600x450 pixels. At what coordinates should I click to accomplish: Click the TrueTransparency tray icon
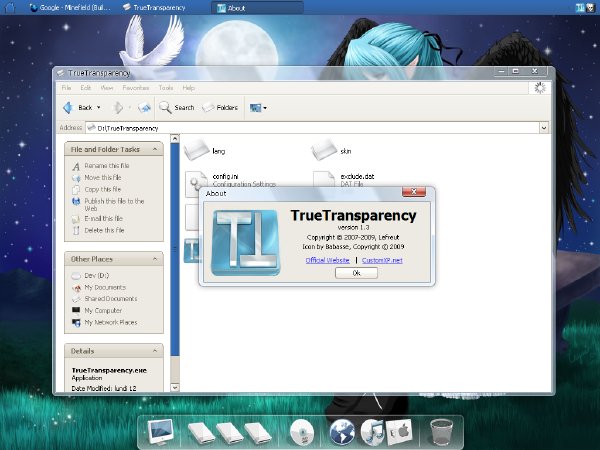(580, 8)
